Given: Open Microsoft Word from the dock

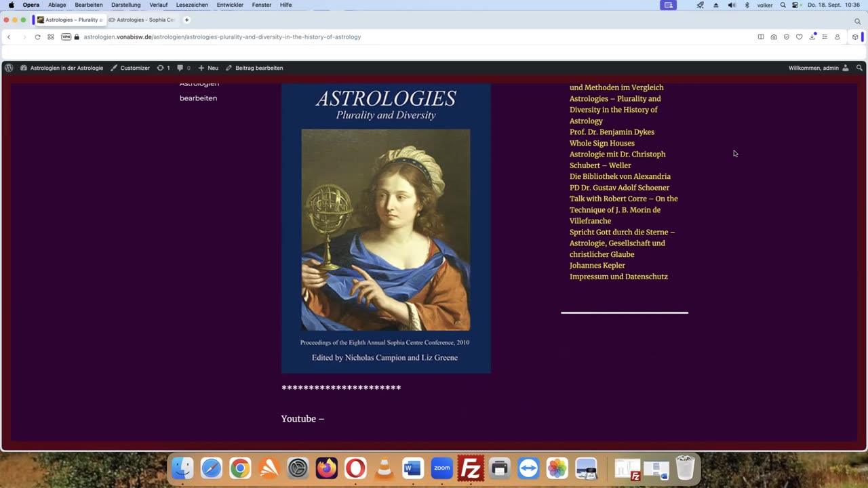Looking at the screenshot, I should point(413,468).
